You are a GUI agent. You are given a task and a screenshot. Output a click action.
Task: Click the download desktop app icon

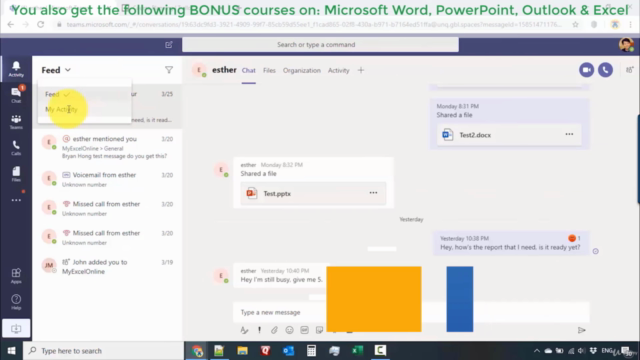coord(16,329)
